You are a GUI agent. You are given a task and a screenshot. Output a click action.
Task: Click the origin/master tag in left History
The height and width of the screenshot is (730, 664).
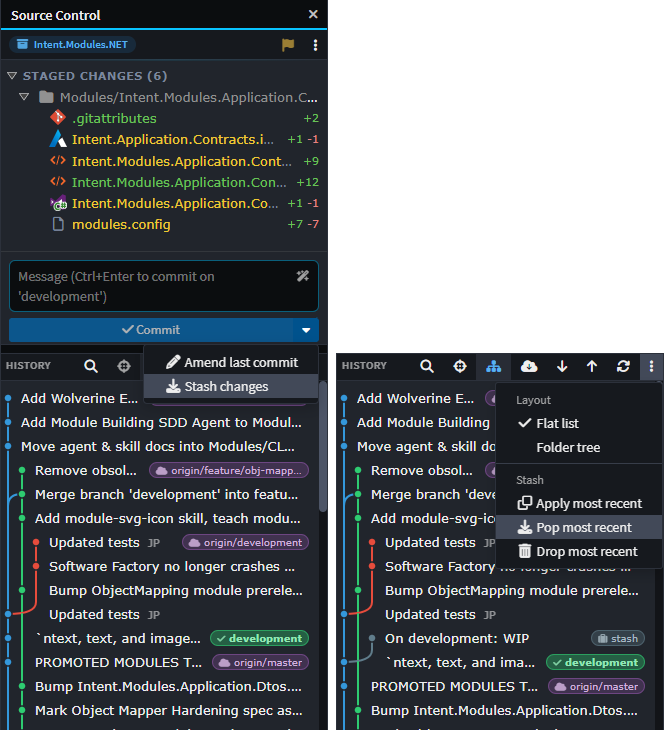pyautogui.click(x=260, y=662)
